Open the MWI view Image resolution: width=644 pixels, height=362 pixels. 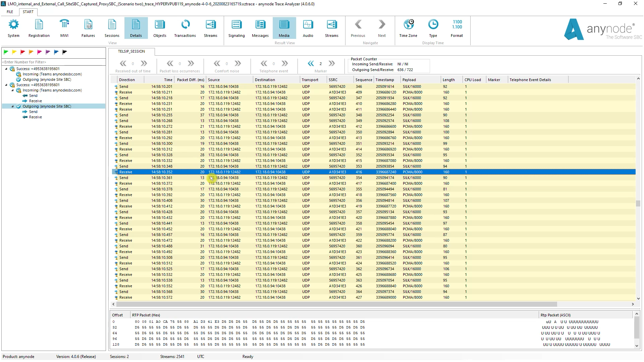64,28
